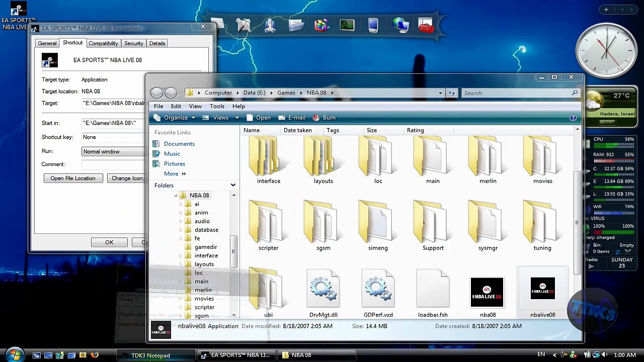The image size is (644, 362).
Task: Play the Radio gadget
Action: tap(591, 266)
